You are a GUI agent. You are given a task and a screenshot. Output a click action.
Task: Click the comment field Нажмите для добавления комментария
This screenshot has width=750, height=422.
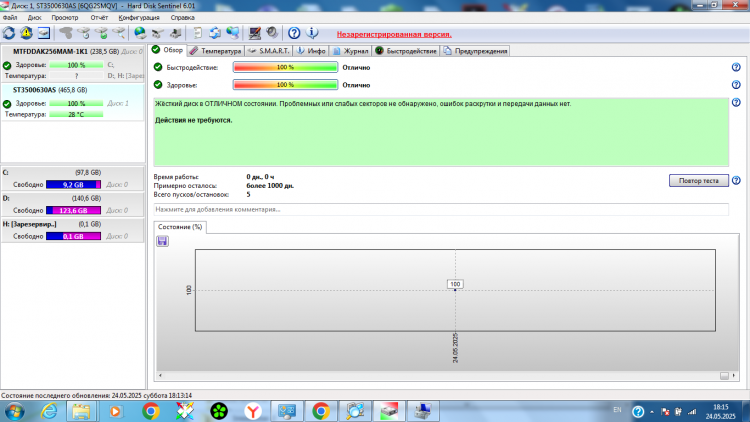click(441, 210)
